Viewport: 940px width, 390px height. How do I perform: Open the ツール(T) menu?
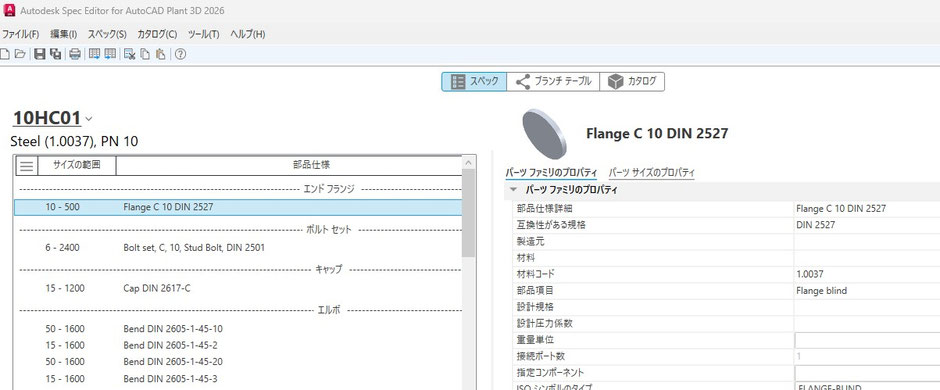click(x=204, y=34)
